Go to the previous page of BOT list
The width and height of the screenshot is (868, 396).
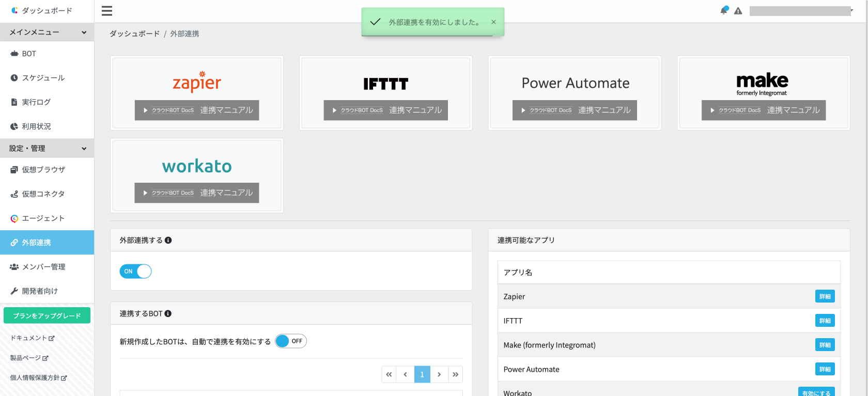(405, 374)
